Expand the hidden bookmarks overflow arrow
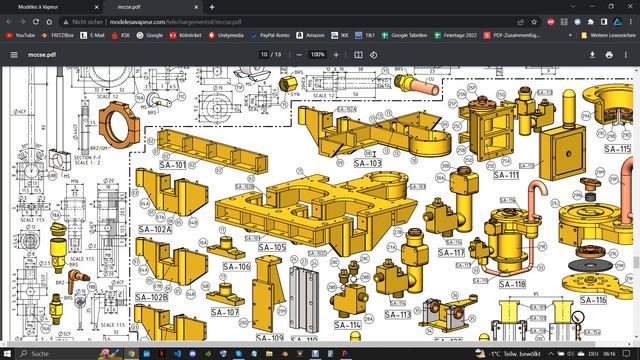 (570, 36)
